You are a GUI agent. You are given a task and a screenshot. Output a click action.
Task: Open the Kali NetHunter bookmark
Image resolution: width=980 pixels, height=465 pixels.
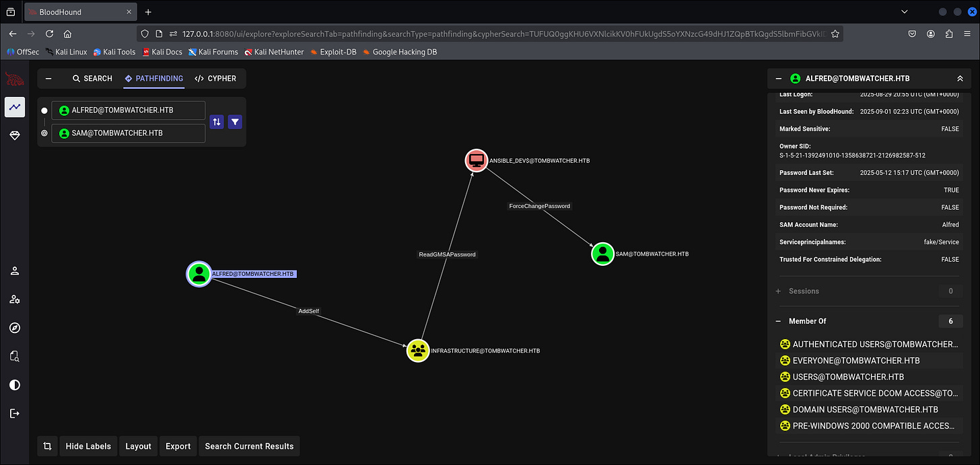pos(274,52)
